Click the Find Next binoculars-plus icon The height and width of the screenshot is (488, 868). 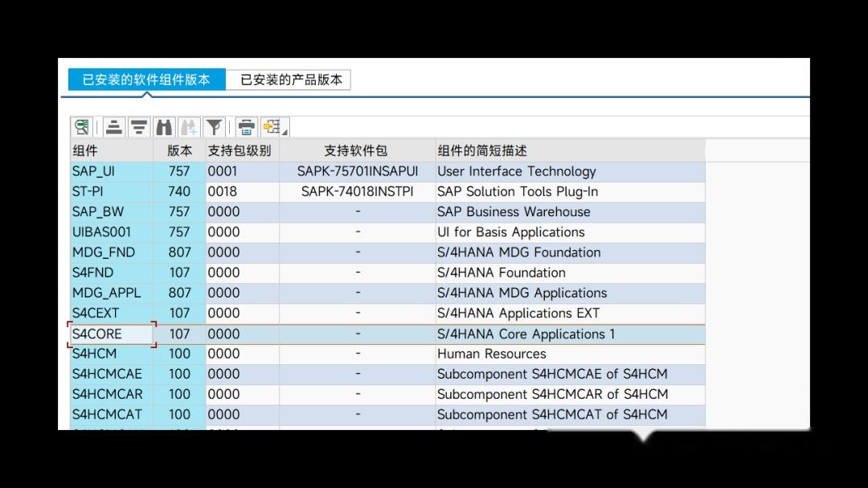pyautogui.click(x=189, y=127)
